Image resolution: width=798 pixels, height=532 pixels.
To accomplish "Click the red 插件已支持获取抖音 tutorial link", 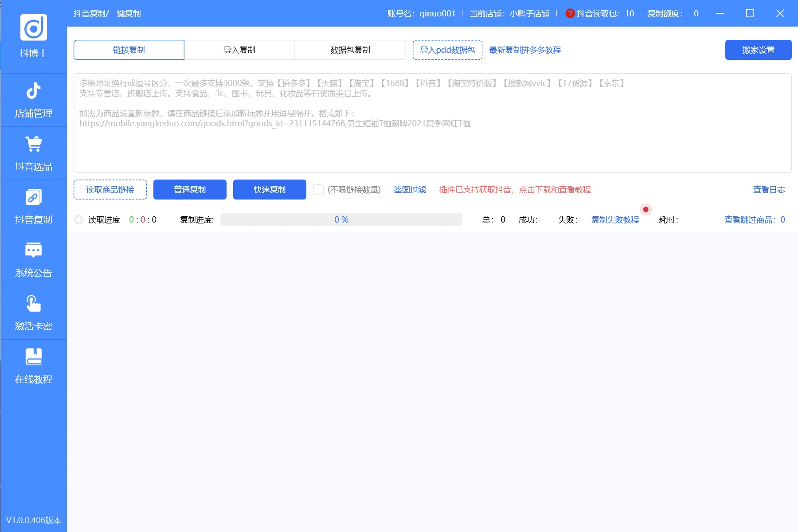I will click(515, 190).
